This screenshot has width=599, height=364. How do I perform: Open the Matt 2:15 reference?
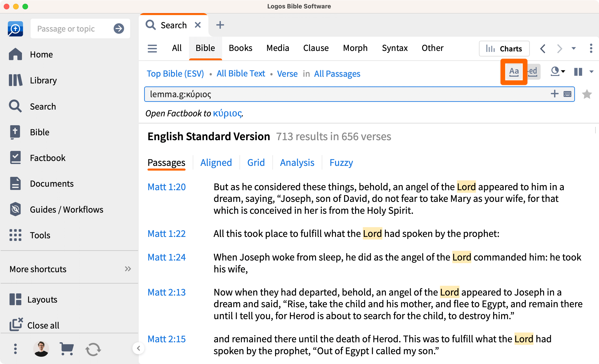pyautogui.click(x=167, y=339)
